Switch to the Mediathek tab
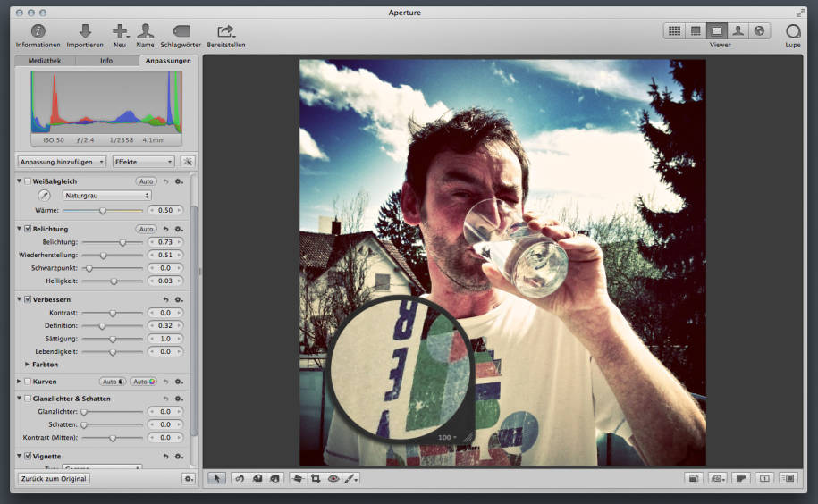 pyautogui.click(x=45, y=61)
